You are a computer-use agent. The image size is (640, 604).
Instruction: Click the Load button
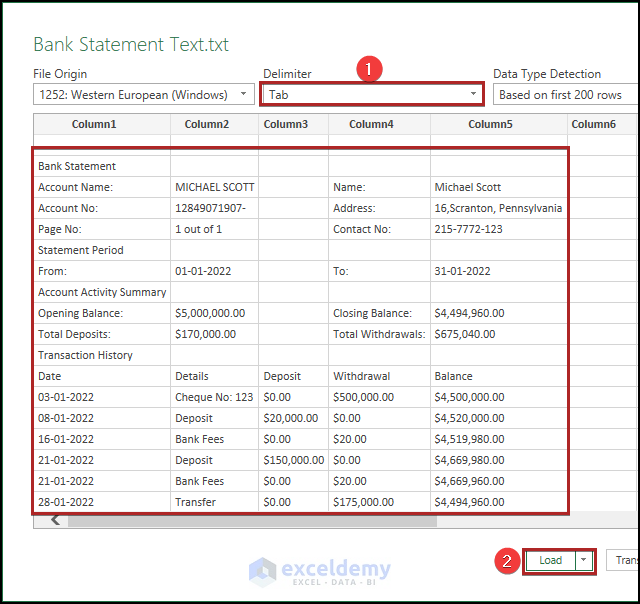(x=550, y=560)
